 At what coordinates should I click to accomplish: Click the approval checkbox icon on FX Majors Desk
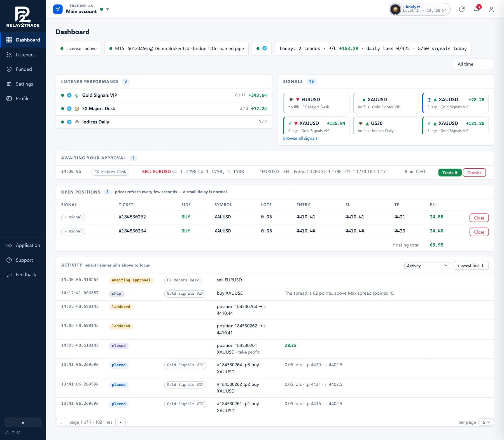(x=77, y=109)
